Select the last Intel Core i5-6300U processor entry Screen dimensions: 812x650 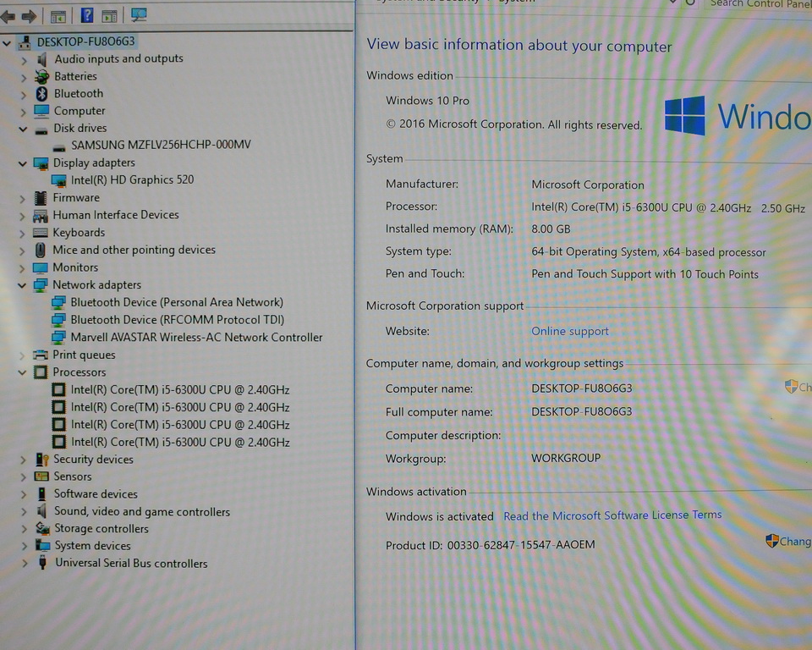[x=180, y=442]
